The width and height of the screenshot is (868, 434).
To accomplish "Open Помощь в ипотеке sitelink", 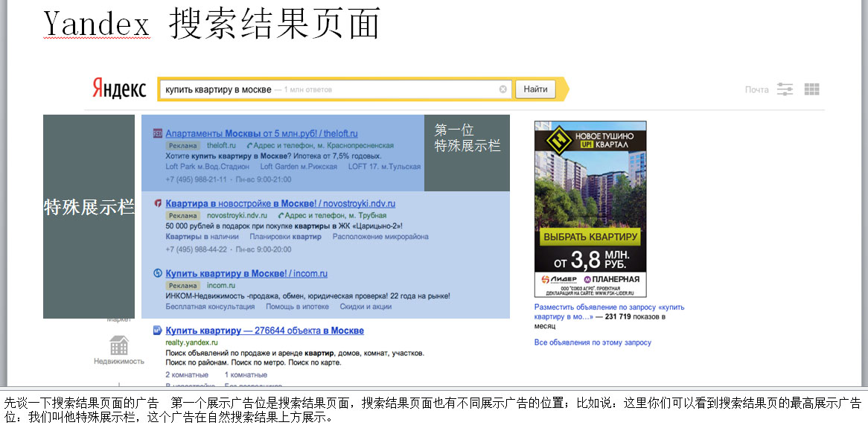I will 297,307.
